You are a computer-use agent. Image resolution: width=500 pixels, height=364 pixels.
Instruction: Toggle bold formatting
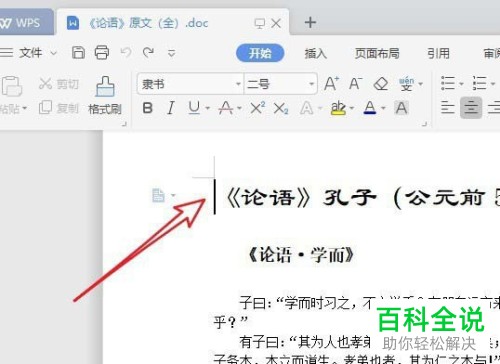tap(147, 108)
